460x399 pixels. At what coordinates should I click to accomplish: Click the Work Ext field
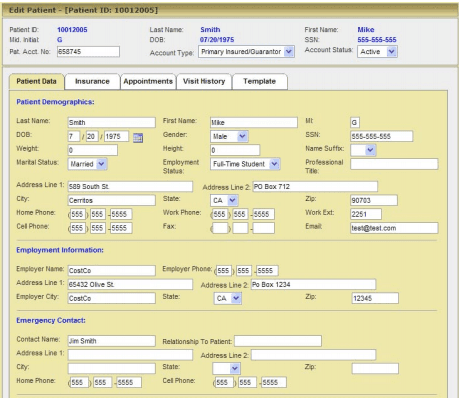pyautogui.click(x=366, y=214)
